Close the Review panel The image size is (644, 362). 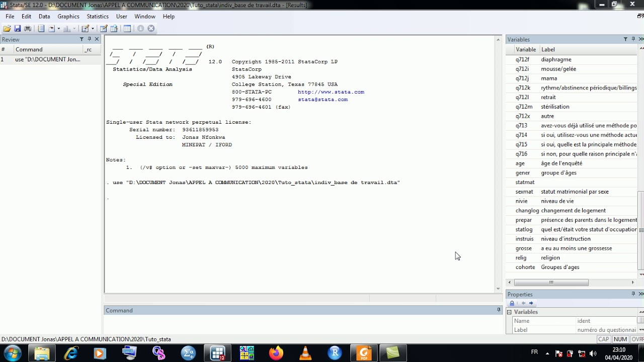tap(97, 39)
